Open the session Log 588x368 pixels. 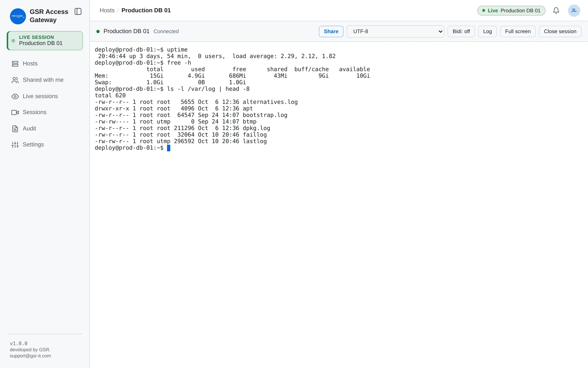coord(487,31)
